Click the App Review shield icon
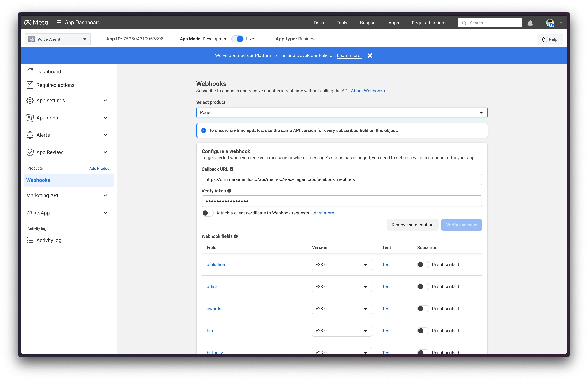588x381 pixels. (30, 152)
